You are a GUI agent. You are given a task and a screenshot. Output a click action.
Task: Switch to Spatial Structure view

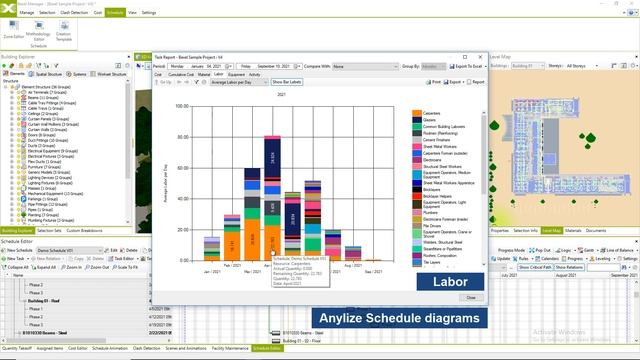(45, 74)
